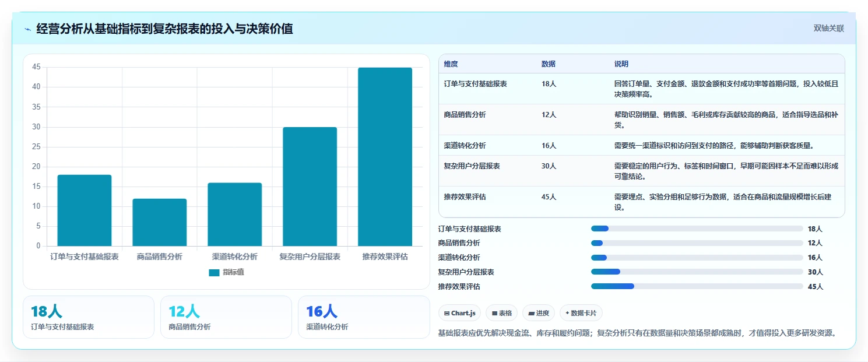Toggle the 指标值 legend swatch

(x=214, y=272)
